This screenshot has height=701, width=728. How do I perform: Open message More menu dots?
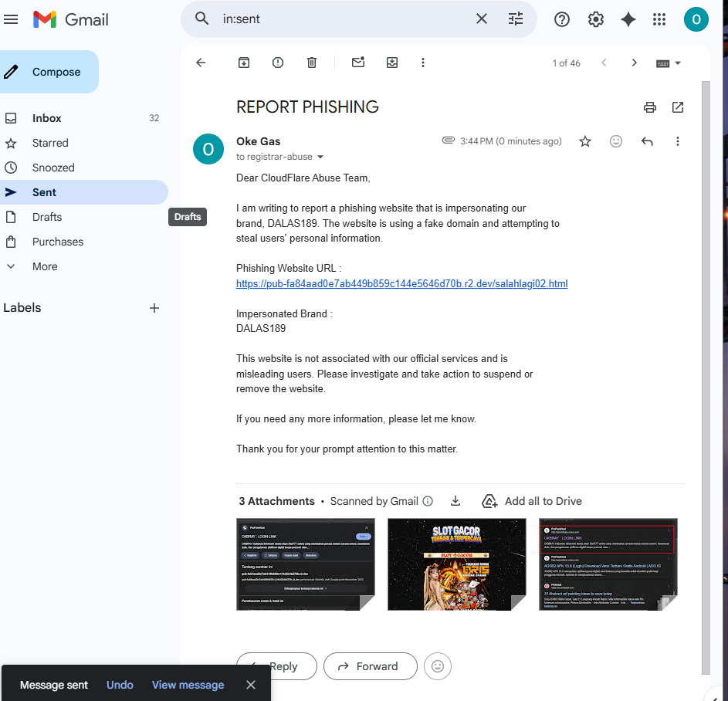(x=677, y=141)
